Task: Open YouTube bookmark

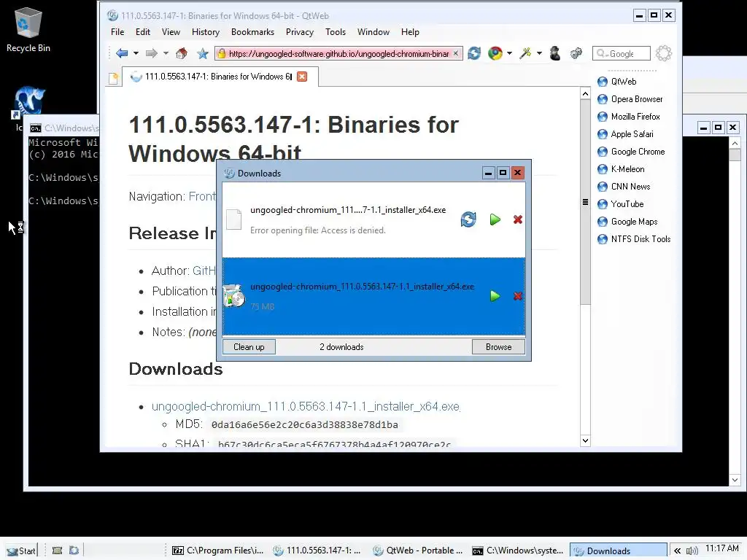Action: tap(620, 204)
